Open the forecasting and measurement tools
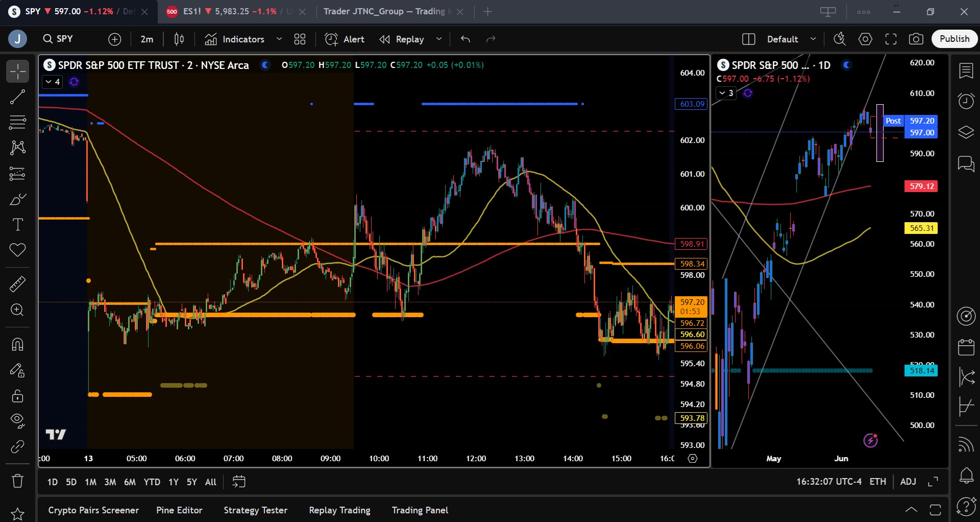The image size is (980, 522). pos(17,173)
